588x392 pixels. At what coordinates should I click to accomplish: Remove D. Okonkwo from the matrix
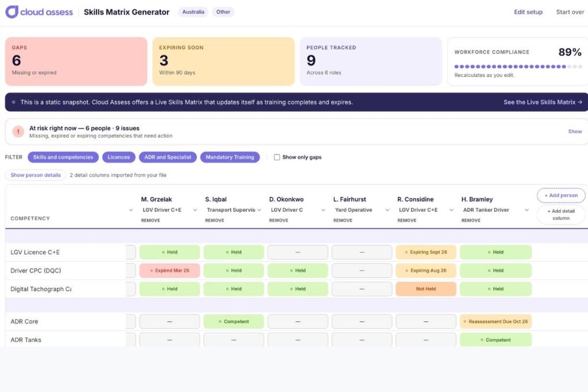(278, 220)
